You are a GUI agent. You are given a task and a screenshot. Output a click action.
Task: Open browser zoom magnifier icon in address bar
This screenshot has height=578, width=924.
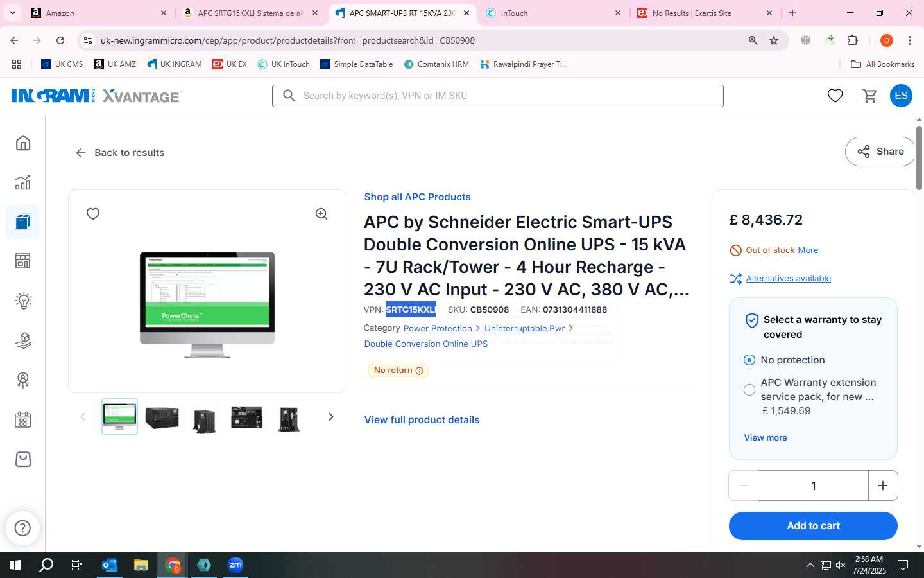click(753, 40)
